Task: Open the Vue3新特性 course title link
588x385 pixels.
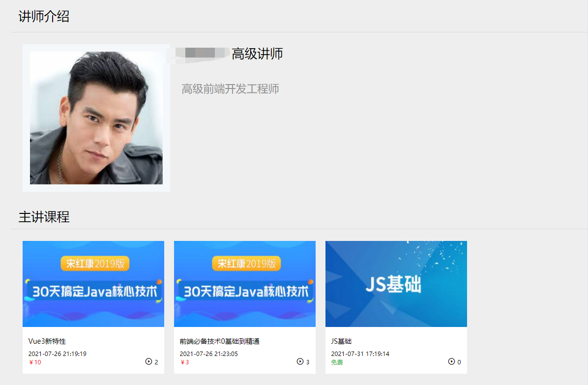Action: [x=47, y=341]
